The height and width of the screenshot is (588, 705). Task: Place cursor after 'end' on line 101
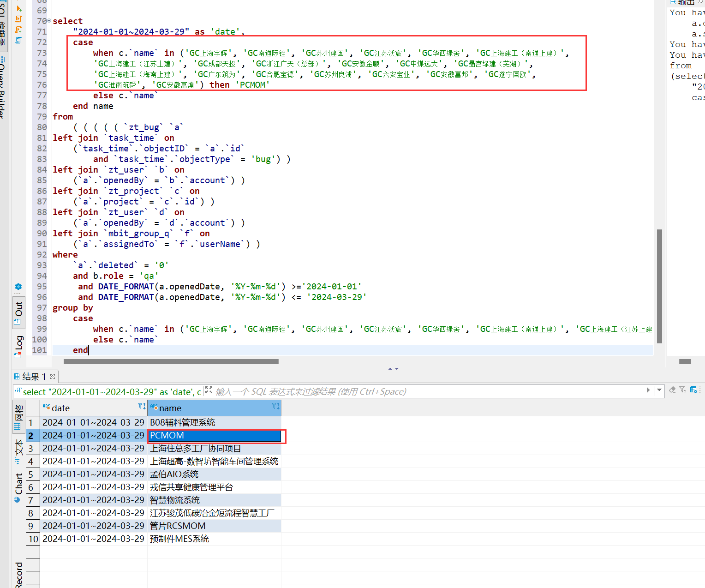pyautogui.click(x=88, y=350)
